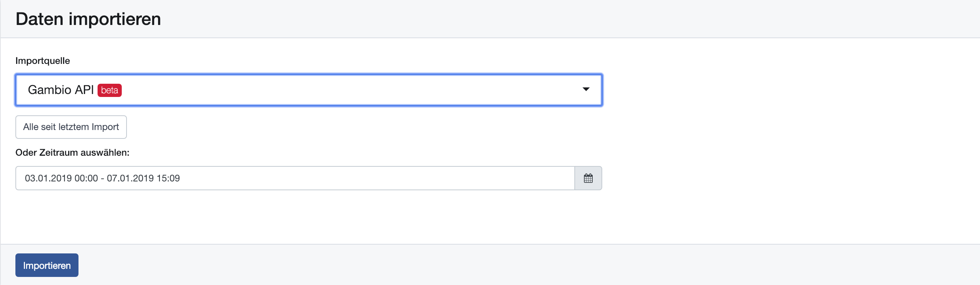This screenshot has width=980, height=285.
Task: Click the end date 07.01.2019 15:09
Action: click(143, 178)
